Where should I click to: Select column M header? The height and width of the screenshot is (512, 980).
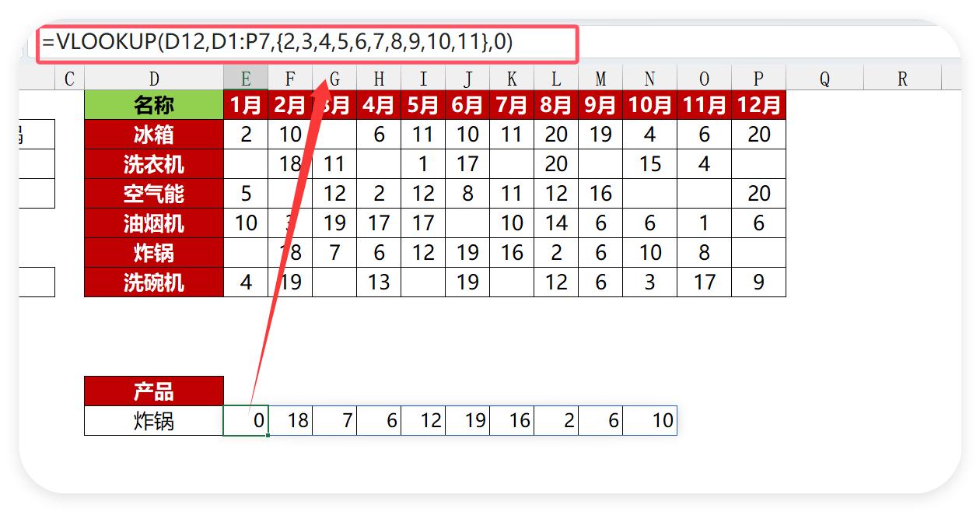click(x=600, y=78)
